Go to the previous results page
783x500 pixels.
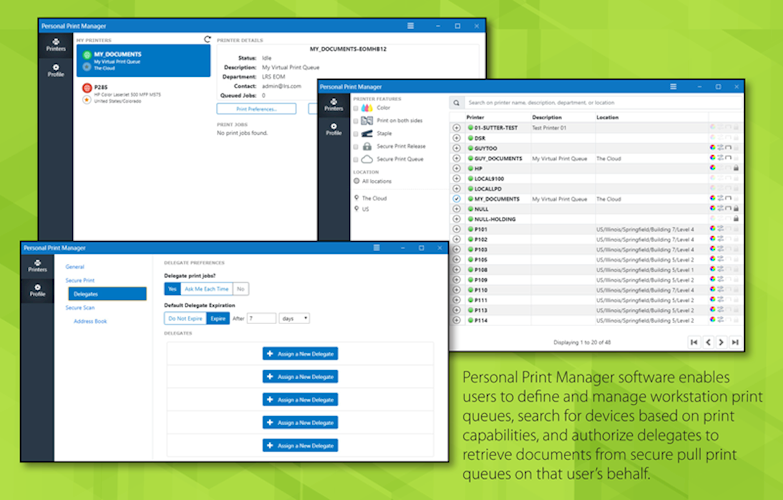(x=708, y=342)
